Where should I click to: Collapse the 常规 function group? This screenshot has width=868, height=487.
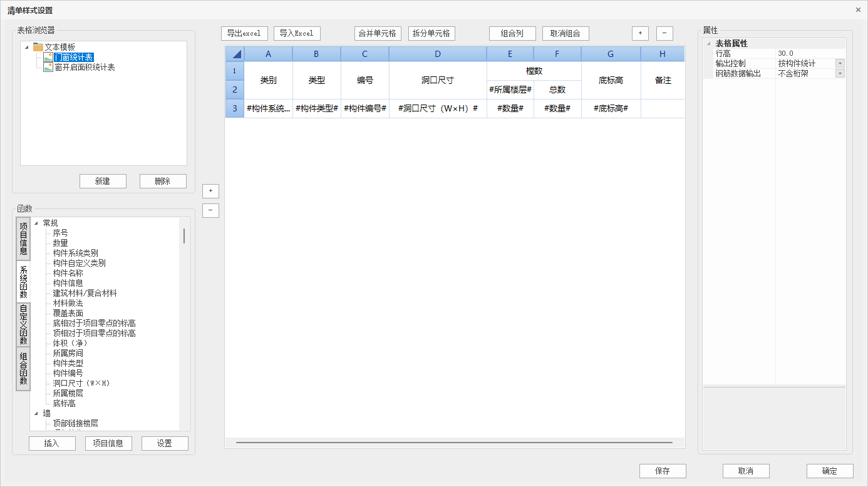pos(36,223)
